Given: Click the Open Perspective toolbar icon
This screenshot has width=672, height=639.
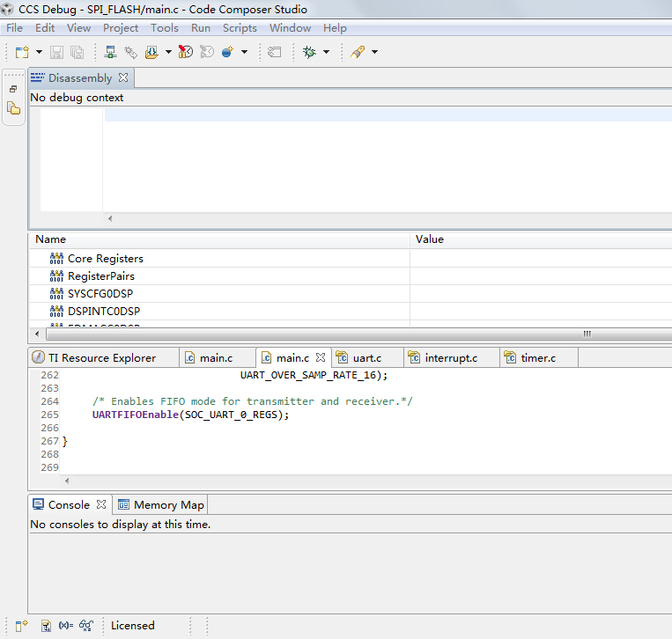Looking at the screenshot, I should (22, 626).
